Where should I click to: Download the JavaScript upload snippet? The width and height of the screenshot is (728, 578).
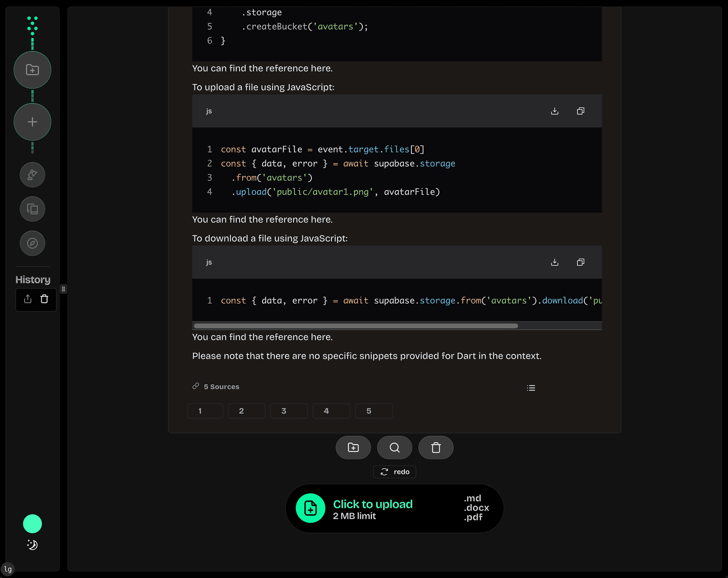(555, 111)
